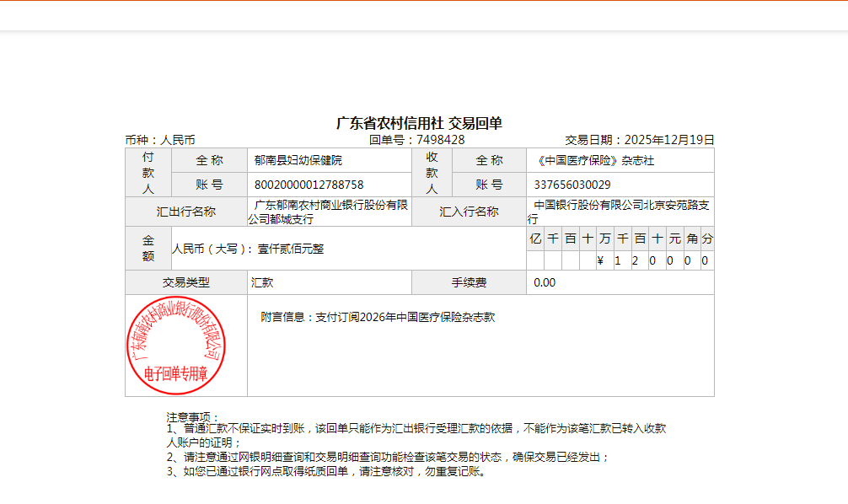
Task: Click the remitting bank name 广东郁南农村商业银行
Action: (329, 212)
